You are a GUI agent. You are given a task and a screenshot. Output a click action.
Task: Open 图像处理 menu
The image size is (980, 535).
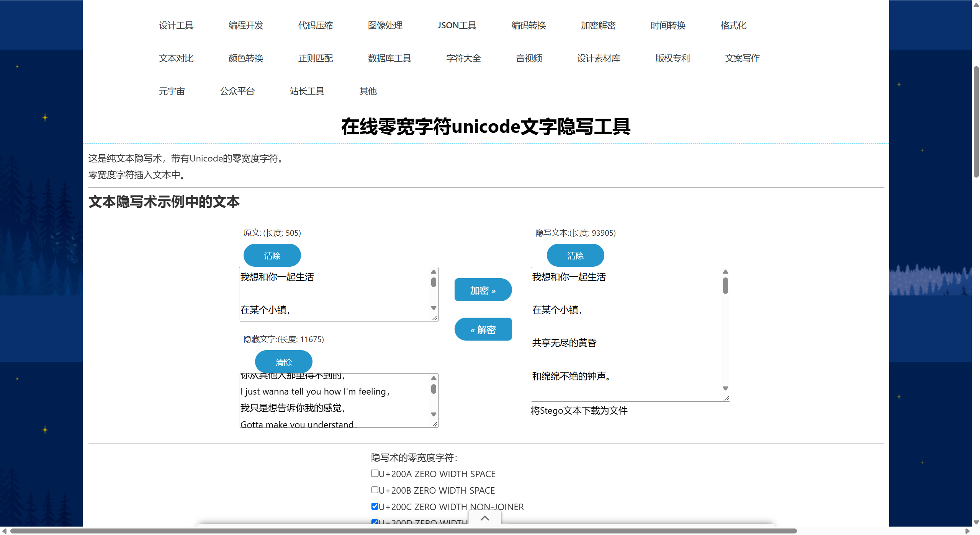click(x=385, y=25)
